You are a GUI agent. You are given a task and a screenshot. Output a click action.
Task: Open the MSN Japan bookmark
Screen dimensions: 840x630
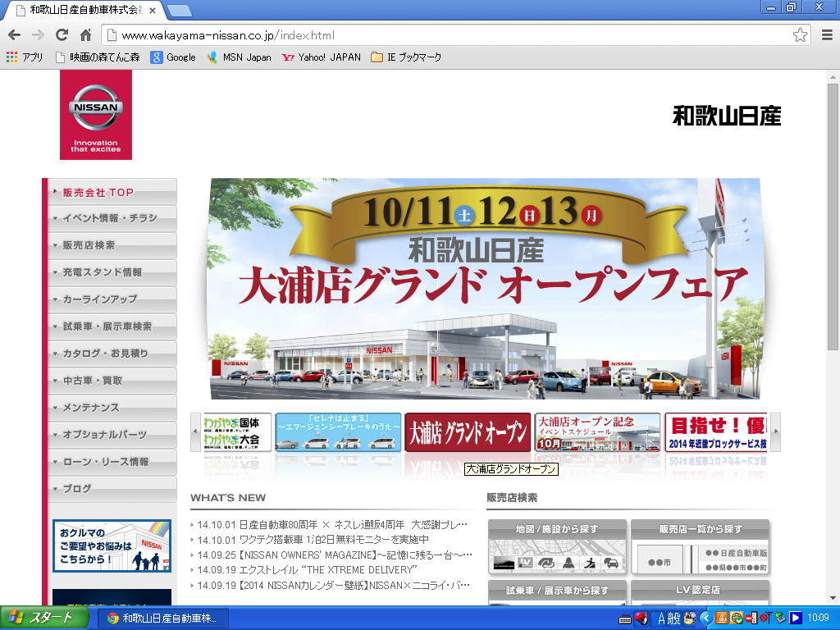[x=240, y=57]
